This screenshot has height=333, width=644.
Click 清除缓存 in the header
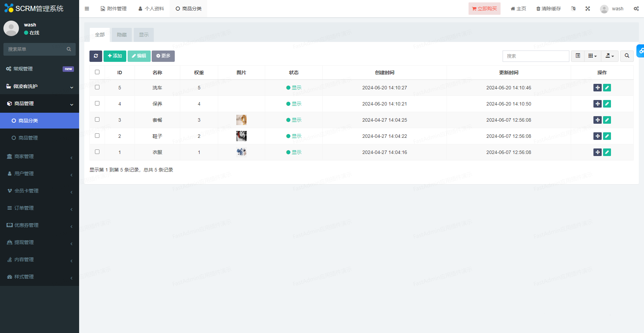(x=548, y=9)
